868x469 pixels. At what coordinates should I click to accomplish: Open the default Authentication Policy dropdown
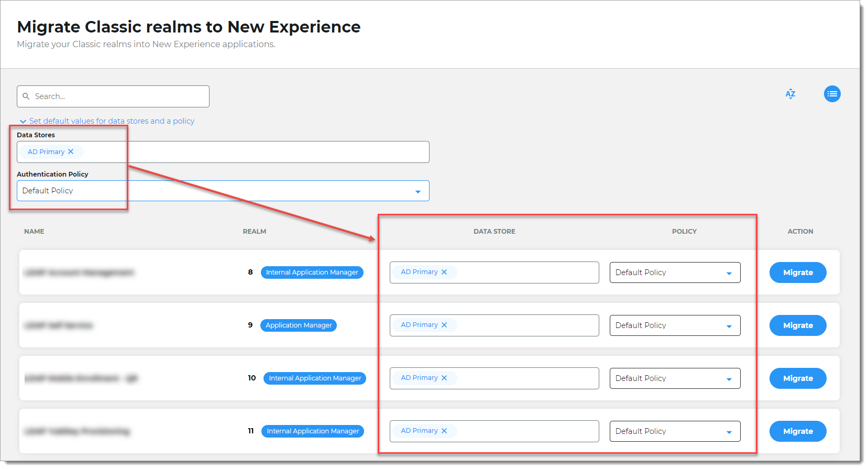[x=417, y=191]
